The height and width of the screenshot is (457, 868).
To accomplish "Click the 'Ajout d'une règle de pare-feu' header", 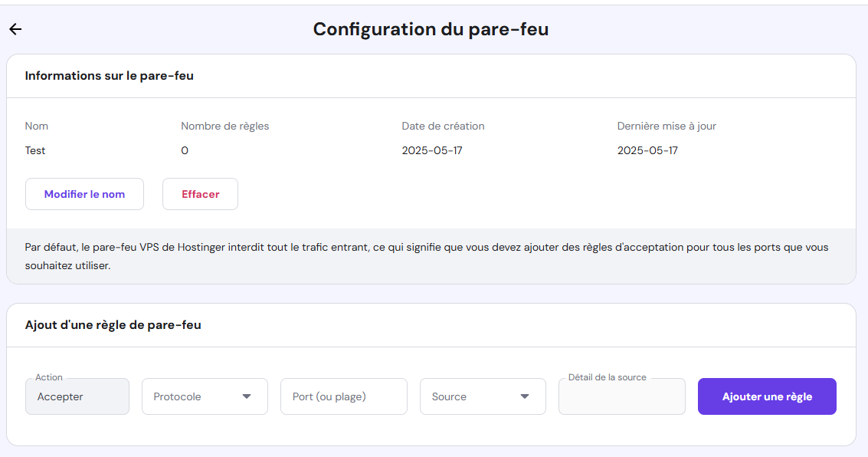I will tap(112, 324).
